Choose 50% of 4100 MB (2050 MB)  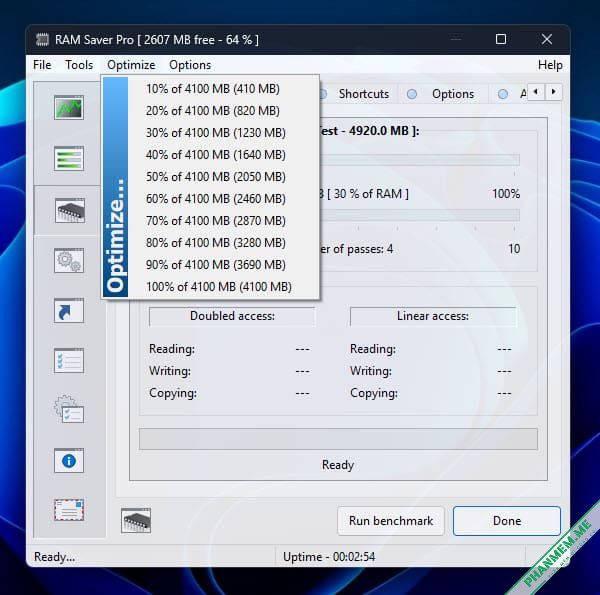[x=224, y=177]
